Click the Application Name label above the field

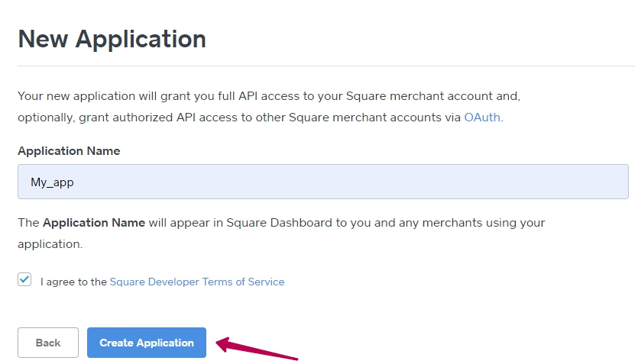(69, 151)
